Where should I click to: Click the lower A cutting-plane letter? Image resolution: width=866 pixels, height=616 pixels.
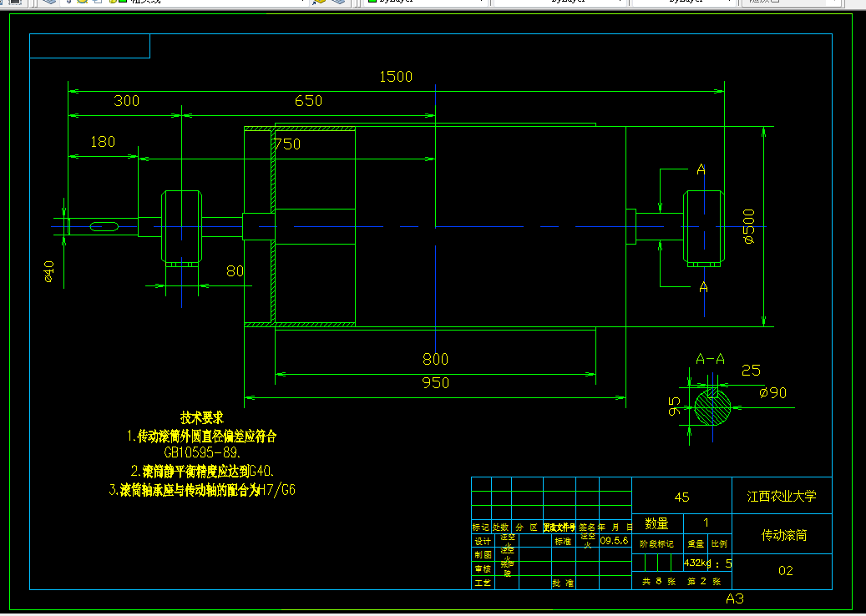coord(703,287)
